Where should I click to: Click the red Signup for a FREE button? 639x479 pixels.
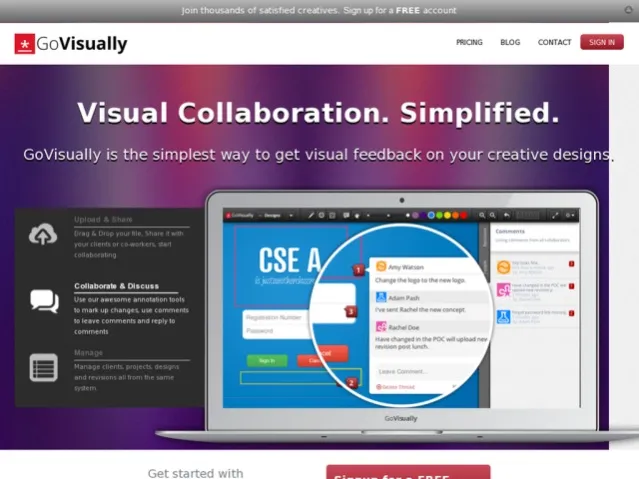[x=408, y=472]
